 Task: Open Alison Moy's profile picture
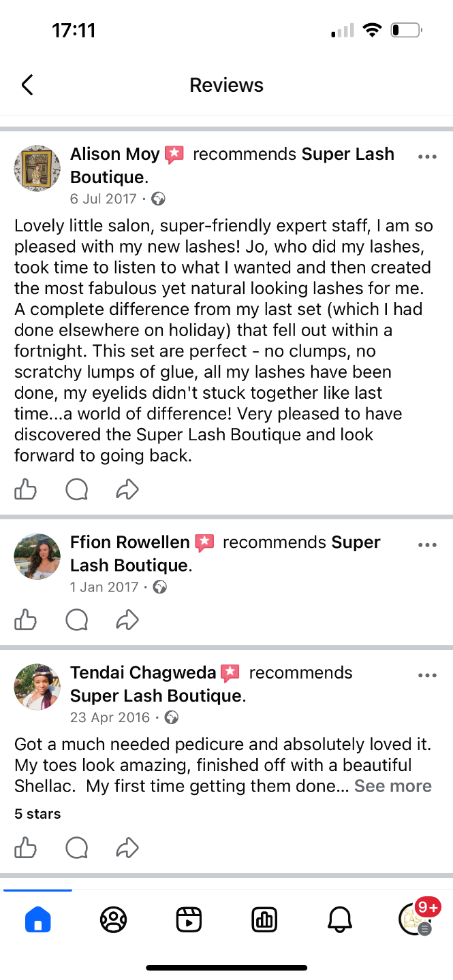click(x=37, y=168)
